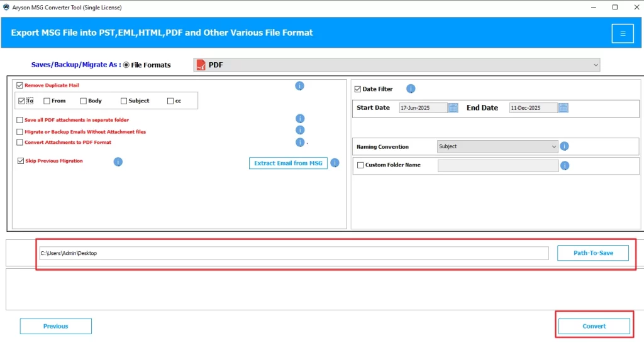Minimize the Aryson MSG Converter window

[594, 8]
